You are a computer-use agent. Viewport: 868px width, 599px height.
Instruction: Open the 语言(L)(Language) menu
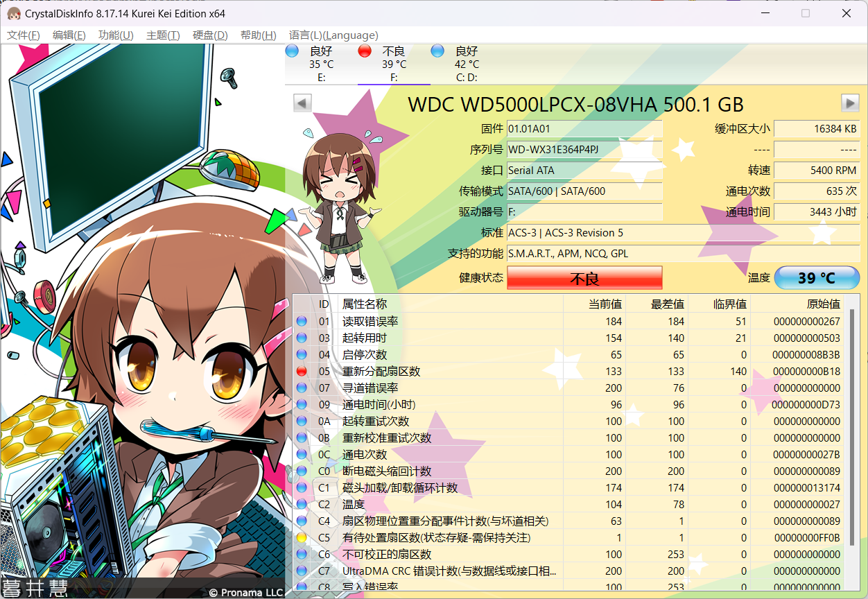pyautogui.click(x=333, y=35)
